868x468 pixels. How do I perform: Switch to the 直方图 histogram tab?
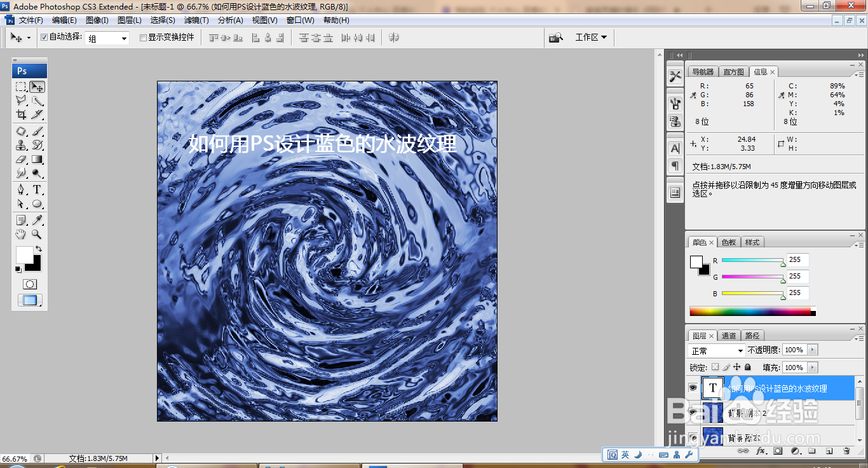coord(733,72)
